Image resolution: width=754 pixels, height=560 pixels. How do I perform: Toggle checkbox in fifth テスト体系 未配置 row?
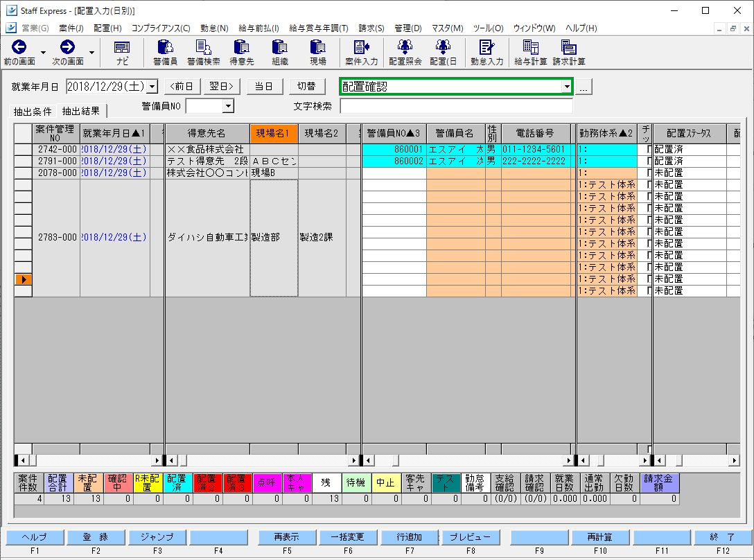click(x=649, y=232)
